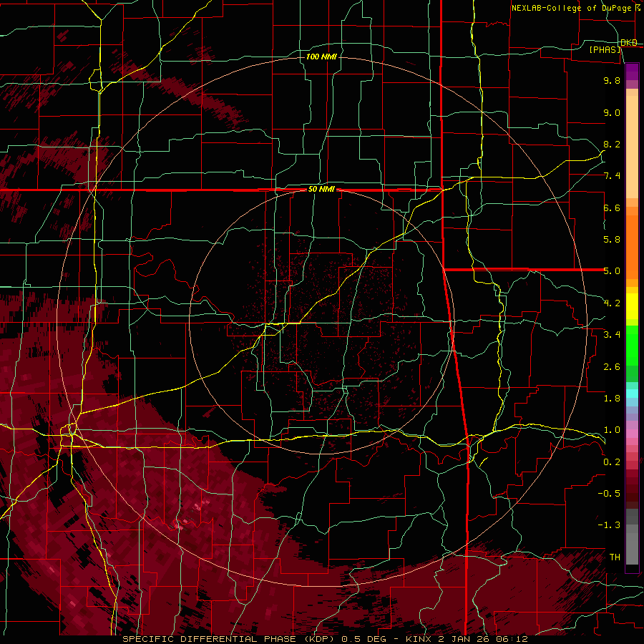Click the 1.0 legend value

[612, 430]
